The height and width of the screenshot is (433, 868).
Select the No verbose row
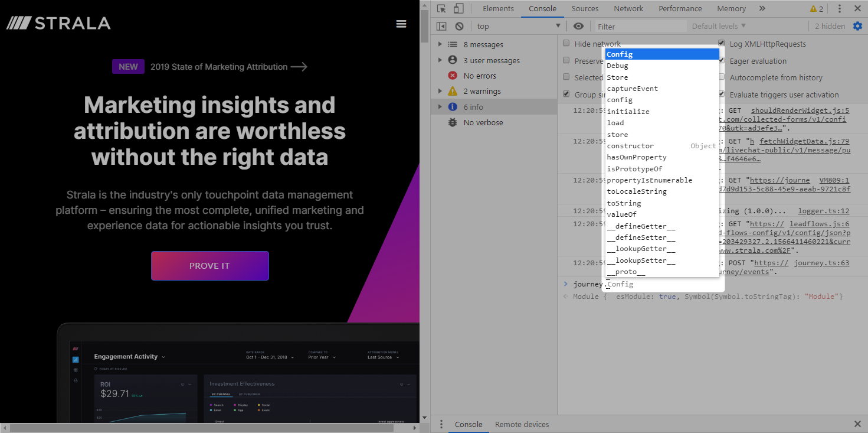pos(494,122)
